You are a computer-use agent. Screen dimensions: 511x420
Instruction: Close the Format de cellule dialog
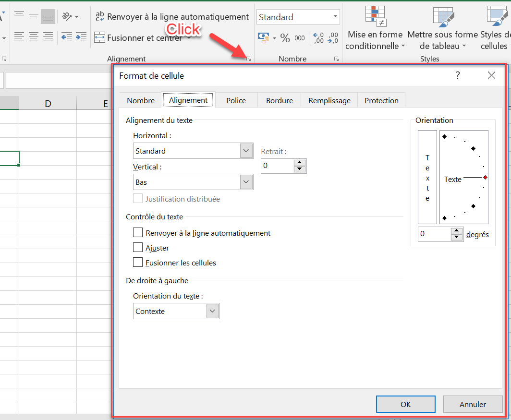pyautogui.click(x=491, y=75)
